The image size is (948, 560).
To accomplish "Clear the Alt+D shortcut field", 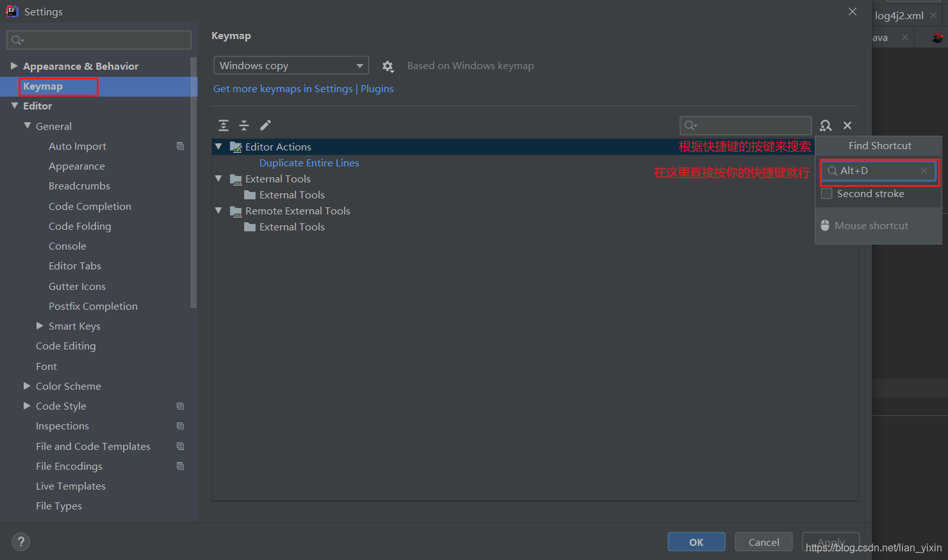I will point(924,171).
